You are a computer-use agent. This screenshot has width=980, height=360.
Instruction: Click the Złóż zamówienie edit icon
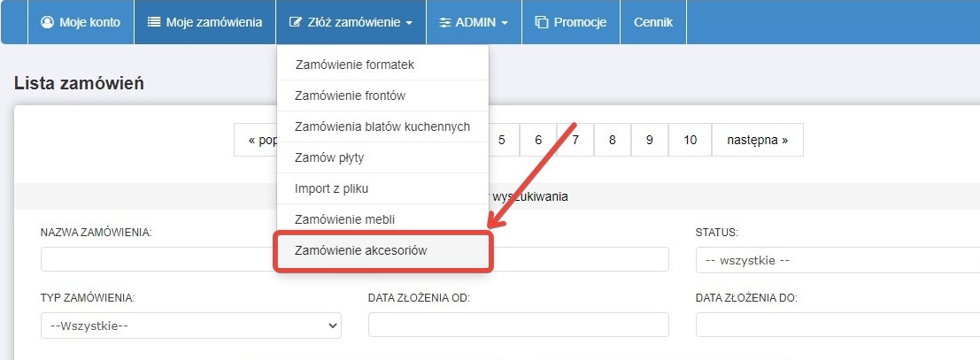click(297, 22)
